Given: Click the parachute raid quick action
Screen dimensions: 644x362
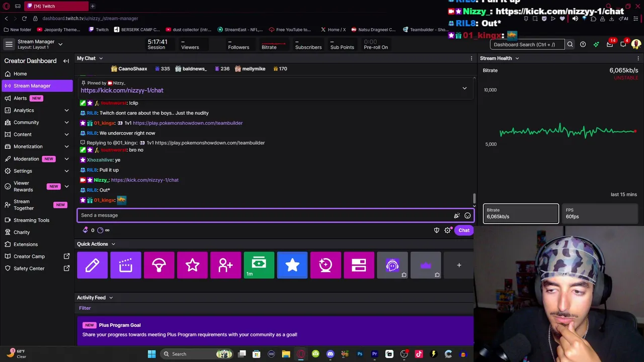Looking at the screenshot, I should pos(159,265).
